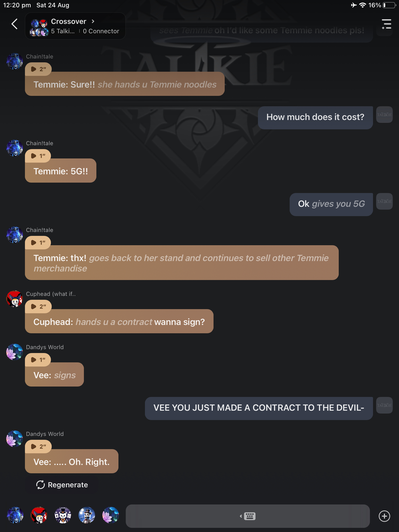Select the Dandys World avatar in bottom bar
399x532 pixels.
pos(111,515)
